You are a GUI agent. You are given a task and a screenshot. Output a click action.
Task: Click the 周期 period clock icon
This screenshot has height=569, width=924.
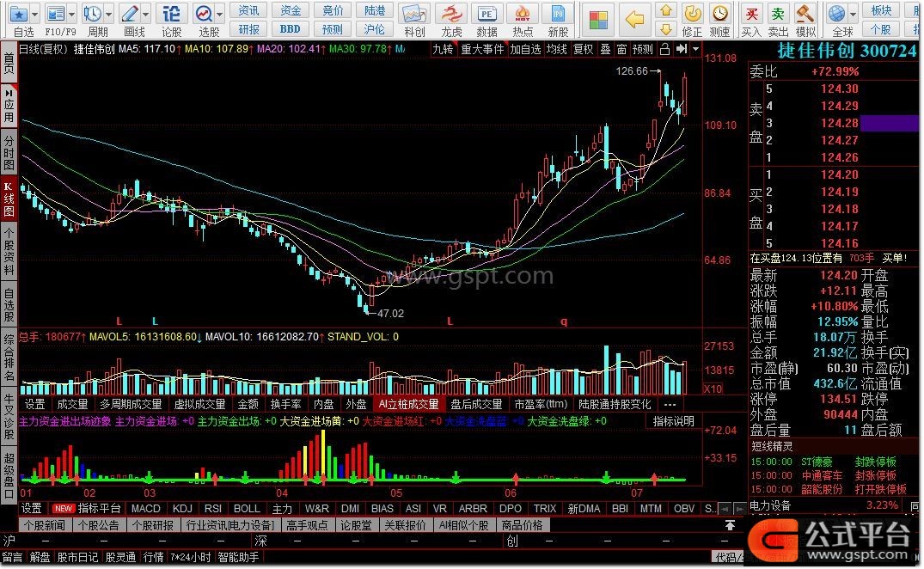coord(92,14)
